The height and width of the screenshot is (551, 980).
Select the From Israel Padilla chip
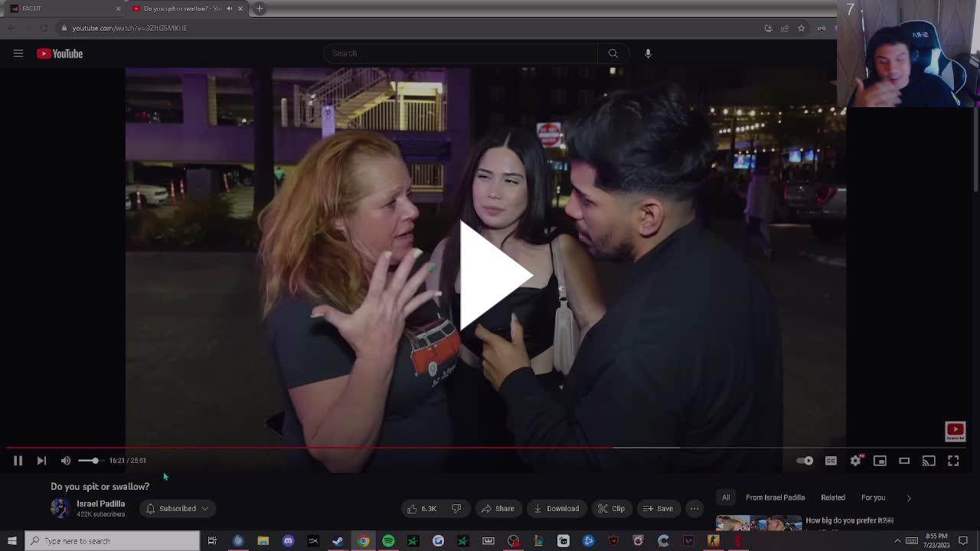(x=775, y=497)
